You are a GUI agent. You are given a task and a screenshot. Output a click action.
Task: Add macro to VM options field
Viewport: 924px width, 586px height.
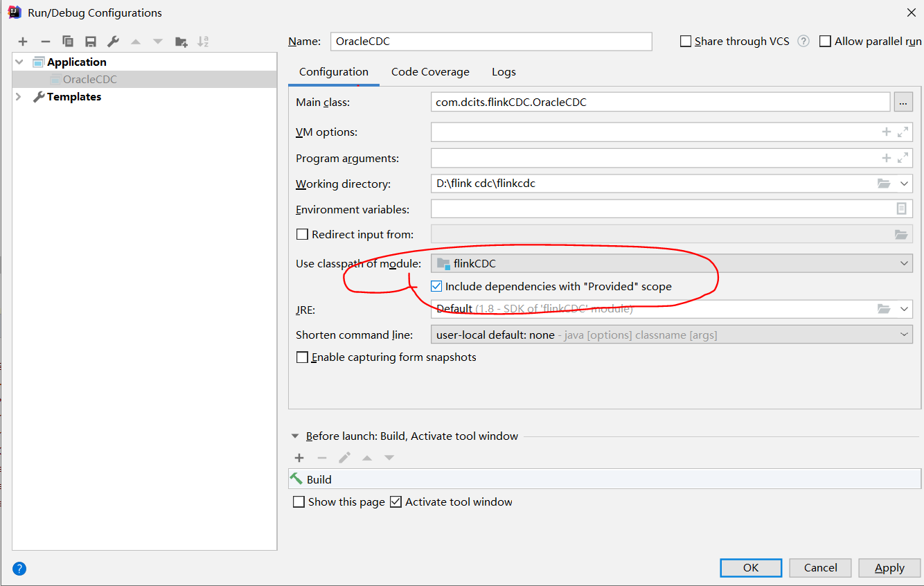click(x=886, y=132)
